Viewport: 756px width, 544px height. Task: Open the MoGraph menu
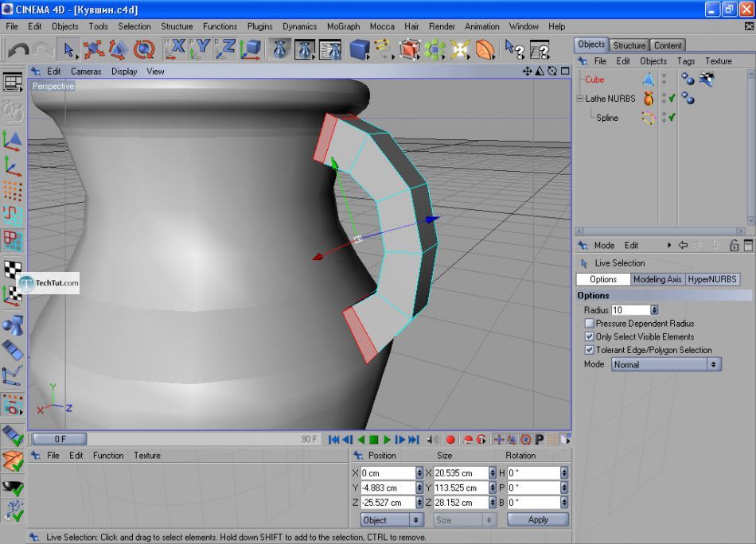pos(343,26)
